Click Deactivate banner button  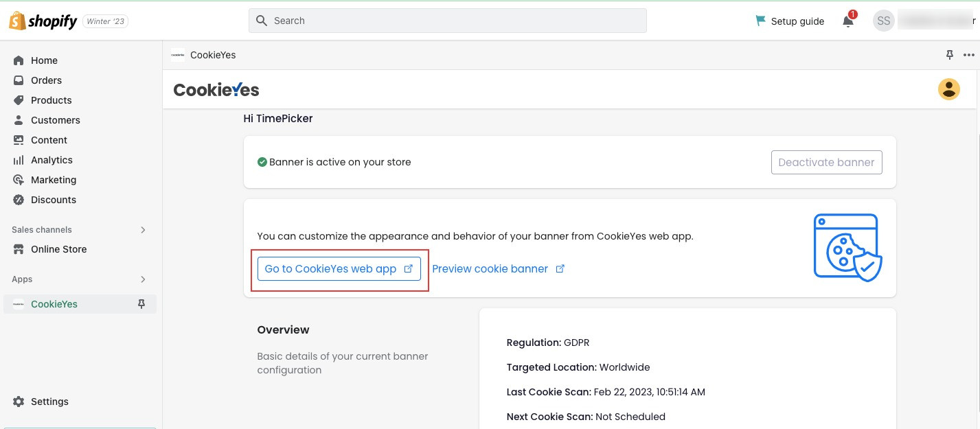click(x=827, y=163)
